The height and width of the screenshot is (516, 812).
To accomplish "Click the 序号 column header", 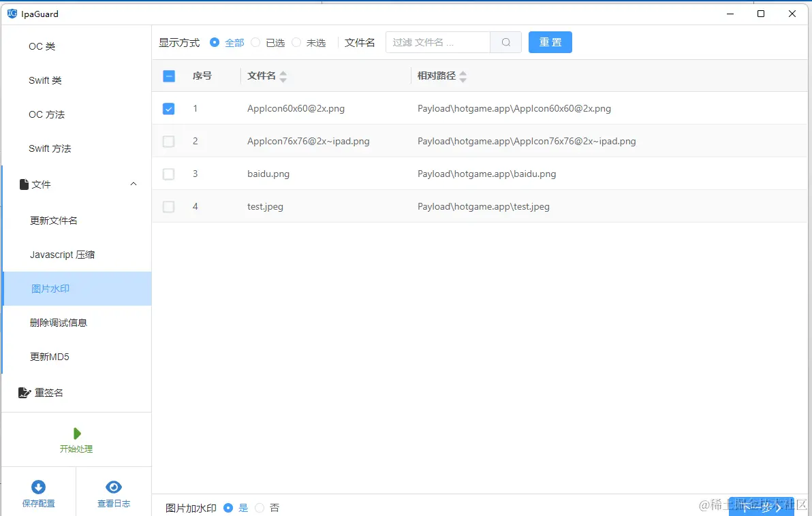I will pos(202,76).
